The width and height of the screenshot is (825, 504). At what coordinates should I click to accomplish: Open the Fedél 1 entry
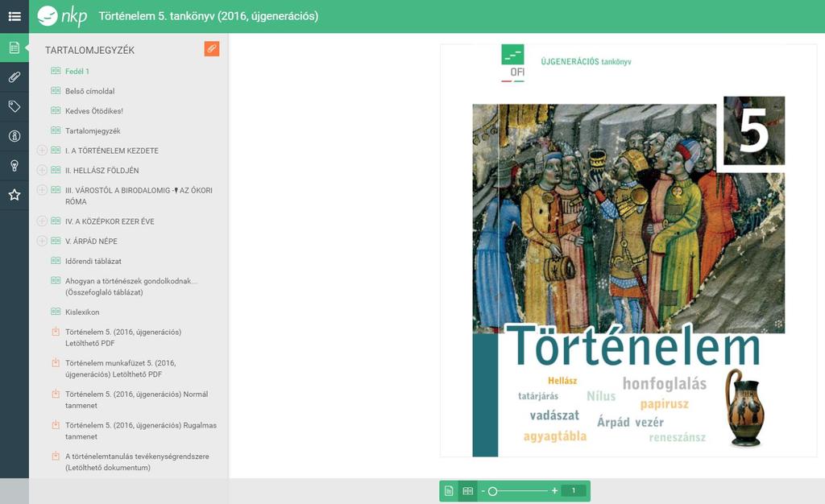[x=77, y=72]
